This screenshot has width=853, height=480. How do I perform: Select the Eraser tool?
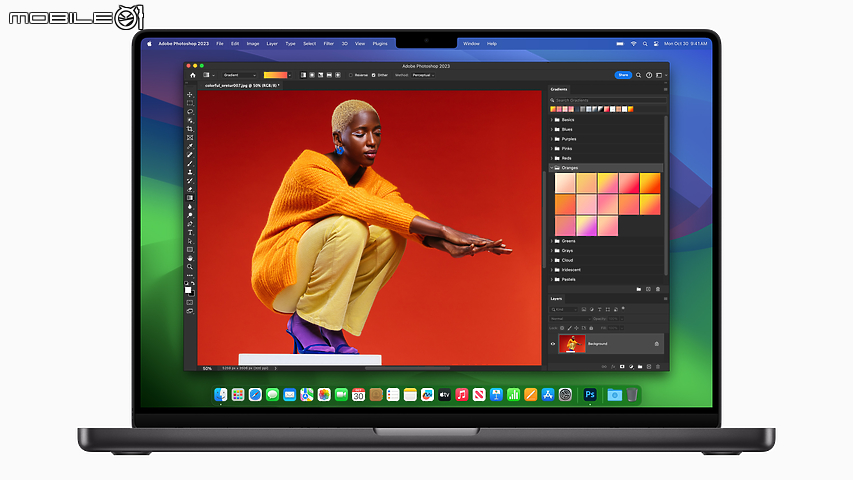pyautogui.click(x=190, y=189)
